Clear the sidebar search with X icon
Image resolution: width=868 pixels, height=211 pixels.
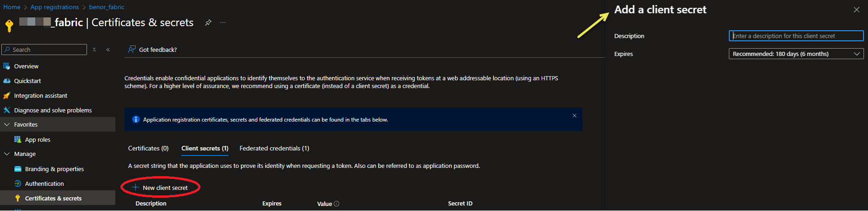coord(94,50)
